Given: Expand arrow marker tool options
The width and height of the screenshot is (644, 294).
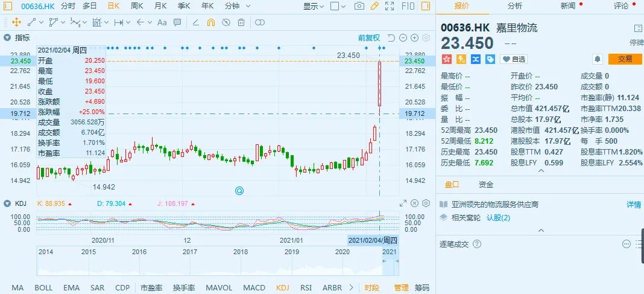Looking at the screenshot, I should 150,22.
